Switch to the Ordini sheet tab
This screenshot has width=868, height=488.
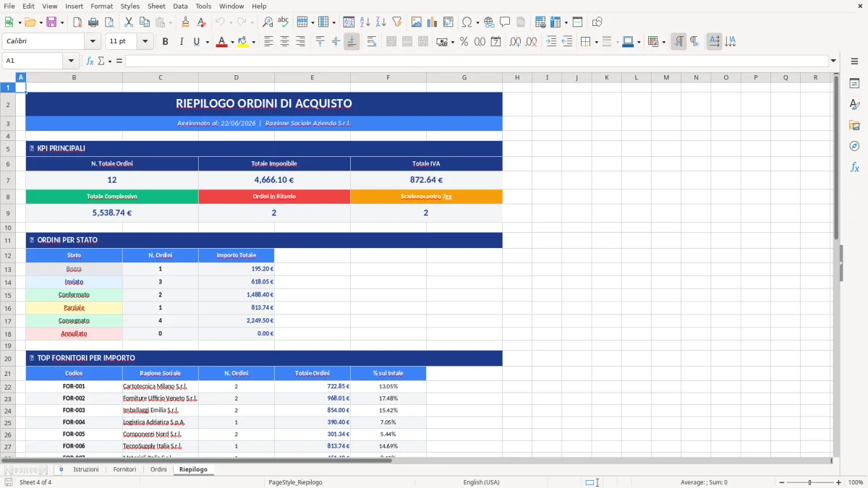tap(158, 470)
